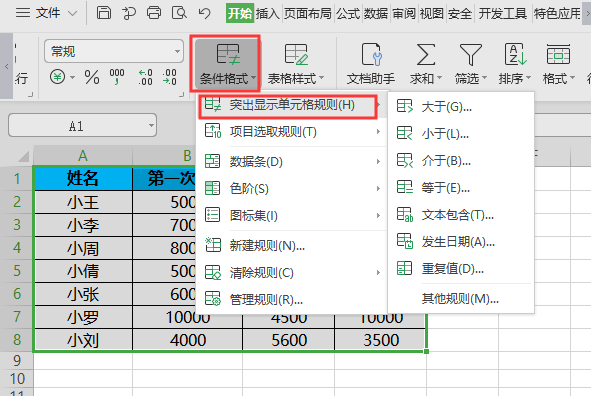
Task: Expand the 排序 dropdown arrow
Action: click(528, 78)
